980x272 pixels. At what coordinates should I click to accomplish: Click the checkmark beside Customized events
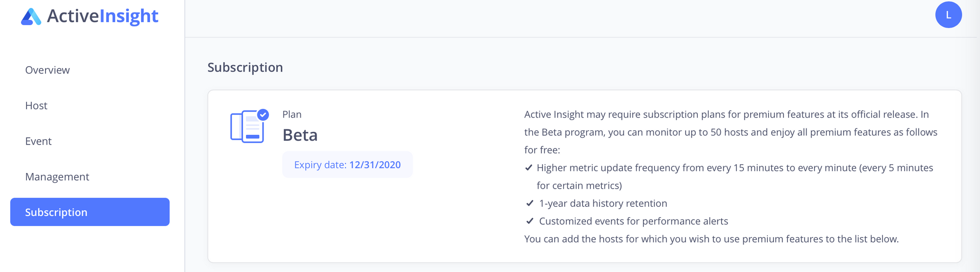pyautogui.click(x=530, y=221)
